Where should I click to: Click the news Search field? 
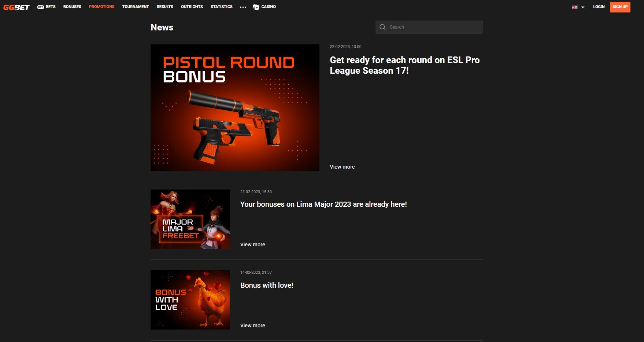tap(429, 27)
